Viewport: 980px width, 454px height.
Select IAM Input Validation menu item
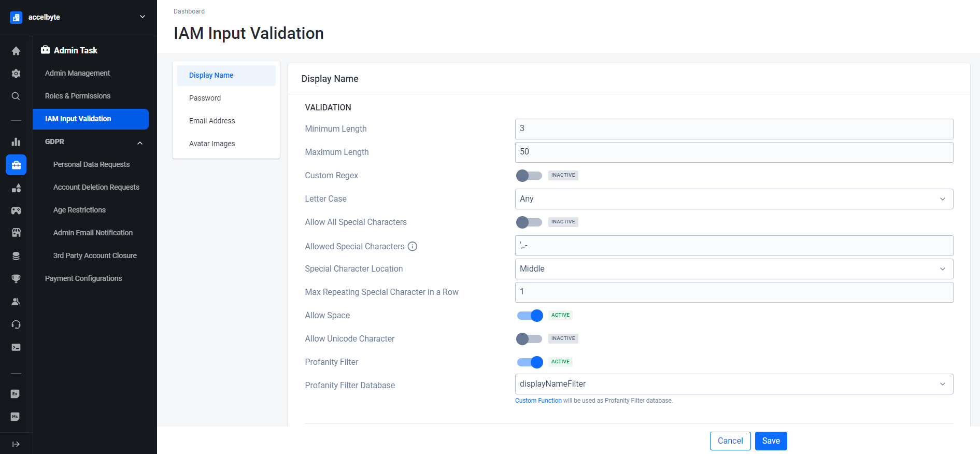coord(91,119)
